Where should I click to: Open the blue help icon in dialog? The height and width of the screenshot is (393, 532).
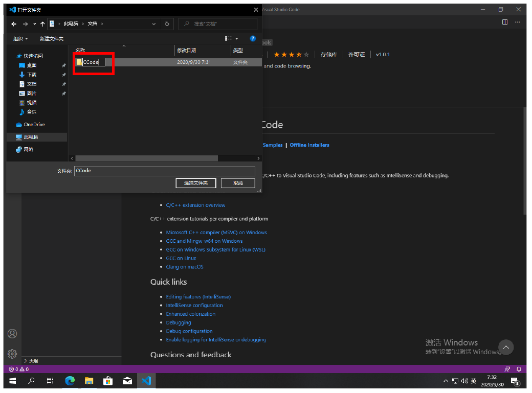point(252,39)
